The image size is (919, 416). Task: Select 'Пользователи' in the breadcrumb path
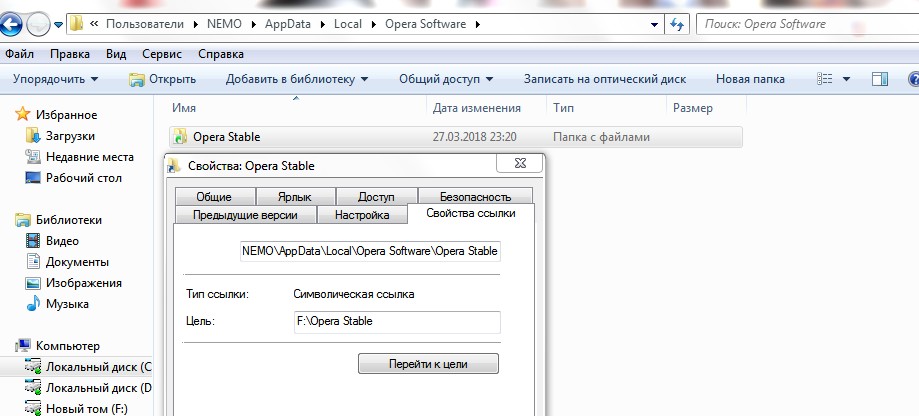coord(145,25)
